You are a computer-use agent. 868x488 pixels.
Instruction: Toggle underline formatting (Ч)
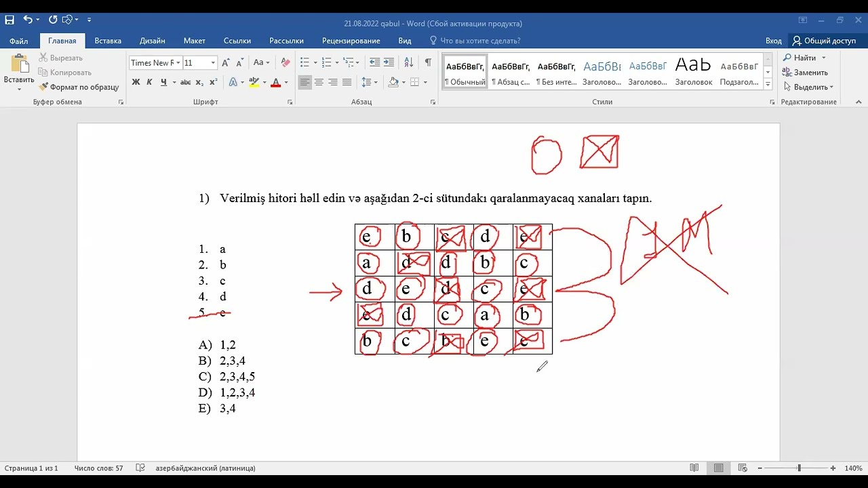coord(163,82)
